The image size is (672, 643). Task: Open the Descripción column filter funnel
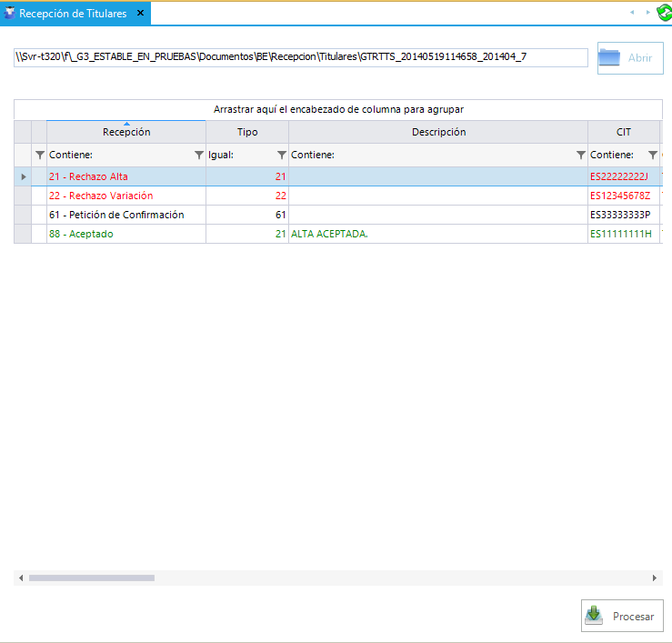581,155
